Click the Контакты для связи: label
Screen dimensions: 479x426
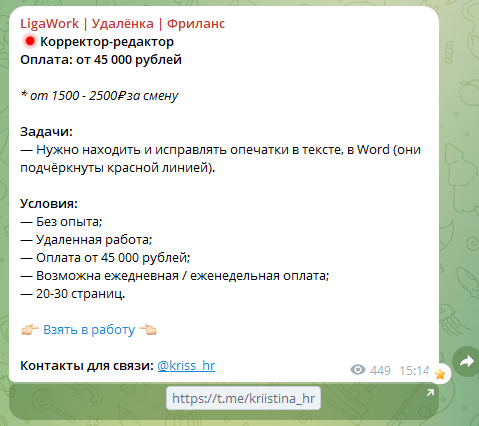pyautogui.click(x=87, y=366)
